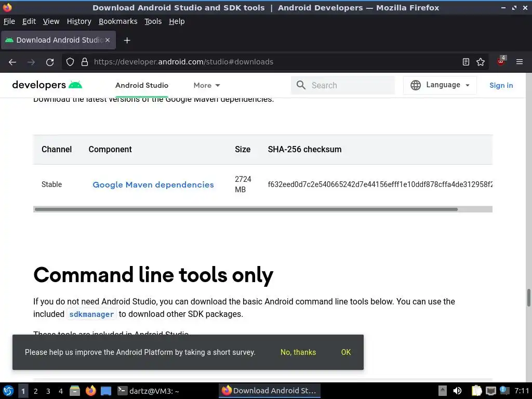This screenshot has height=399, width=532.
Task: Open the Edit menu
Action: tap(29, 21)
